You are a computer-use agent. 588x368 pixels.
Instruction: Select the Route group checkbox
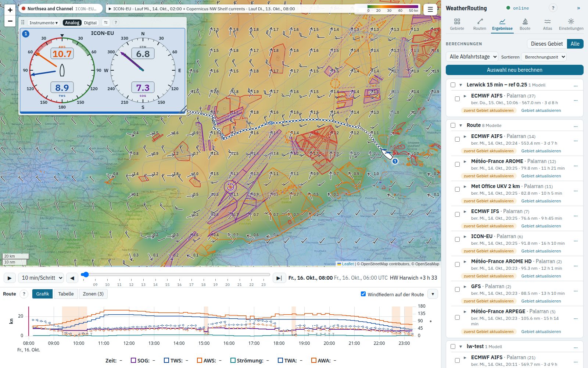pyautogui.click(x=453, y=125)
